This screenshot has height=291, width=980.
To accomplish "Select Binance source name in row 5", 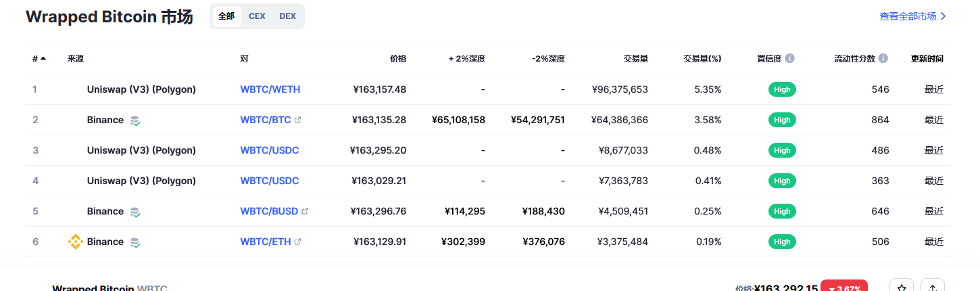I will 105,211.
